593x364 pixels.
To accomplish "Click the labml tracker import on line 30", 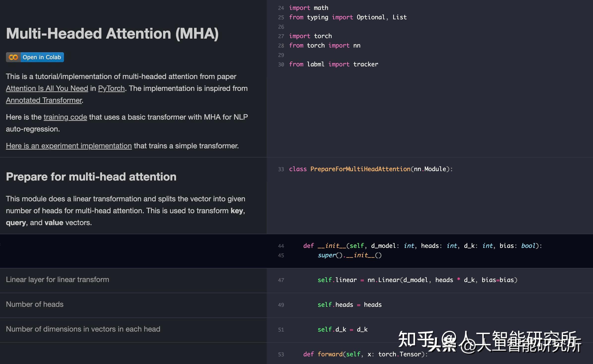I will 333,64.
